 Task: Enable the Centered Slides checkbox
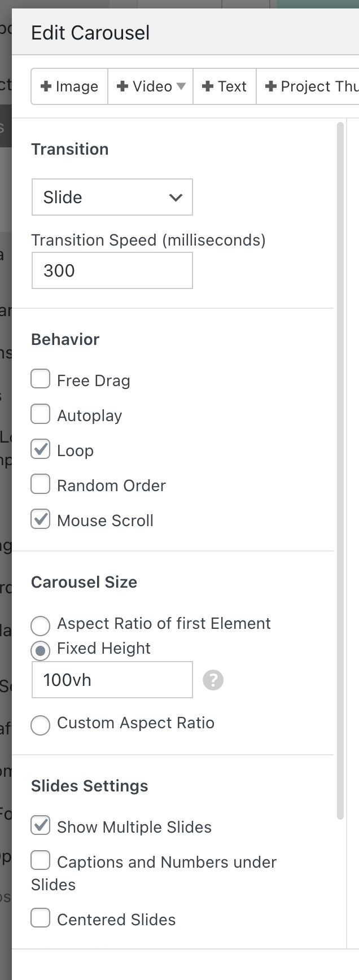pos(41,918)
